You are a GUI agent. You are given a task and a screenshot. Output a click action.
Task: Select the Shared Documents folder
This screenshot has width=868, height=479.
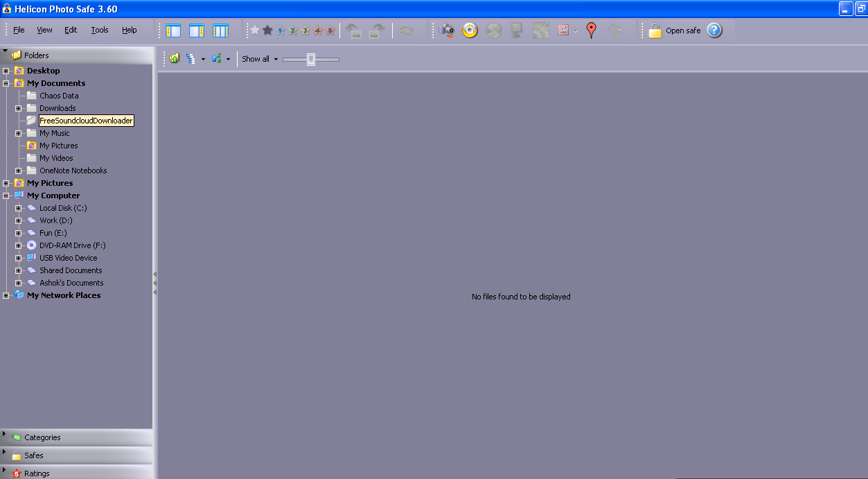(71, 270)
